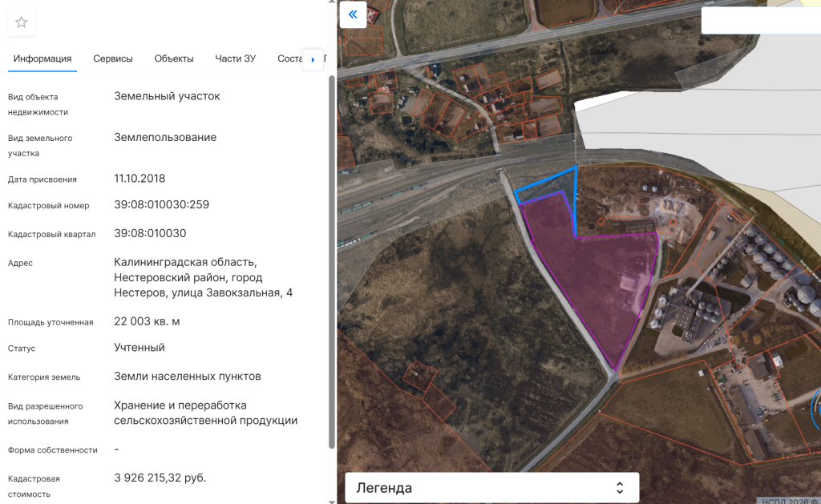
Task: Add parcel to favorites with star icon
Action: (22, 22)
